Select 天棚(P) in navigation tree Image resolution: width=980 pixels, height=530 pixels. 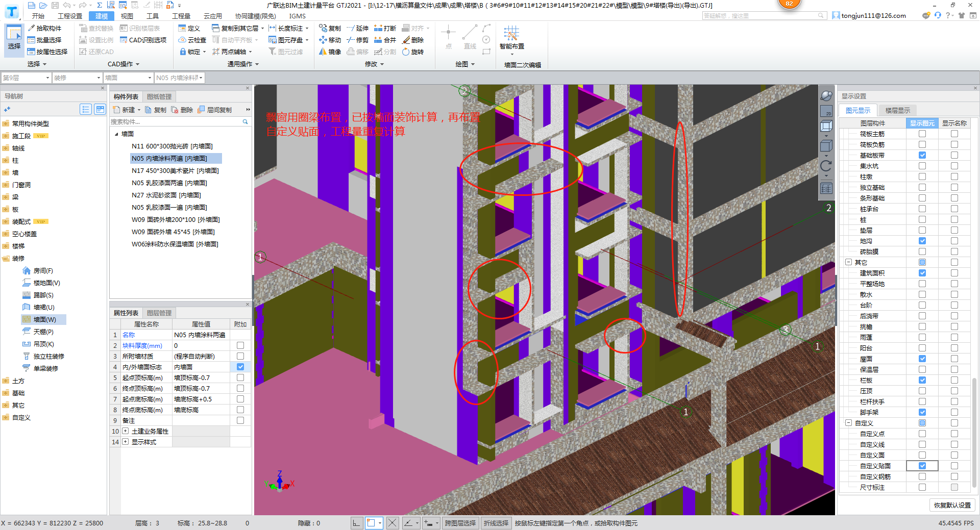[x=43, y=332]
